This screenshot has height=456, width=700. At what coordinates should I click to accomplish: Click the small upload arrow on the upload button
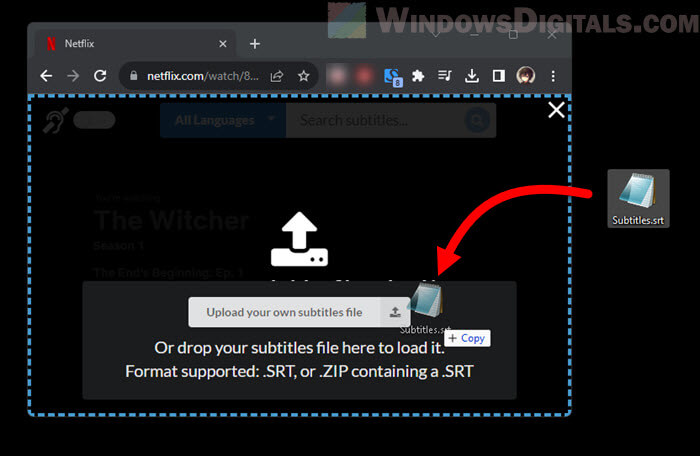tap(395, 312)
